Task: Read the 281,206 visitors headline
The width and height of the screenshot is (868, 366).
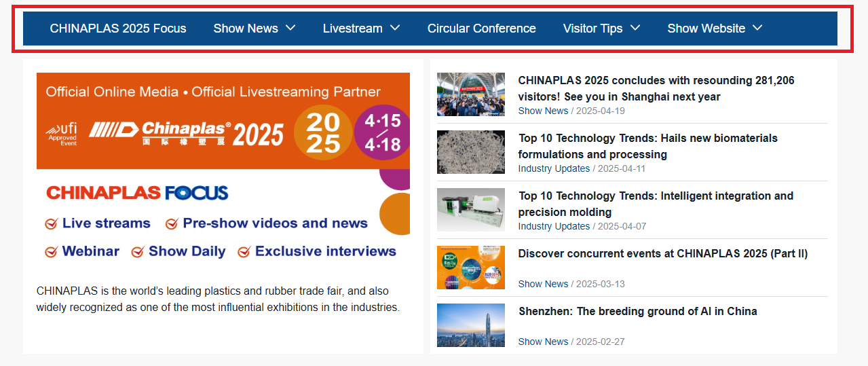Action: pyautogui.click(x=656, y=88)
